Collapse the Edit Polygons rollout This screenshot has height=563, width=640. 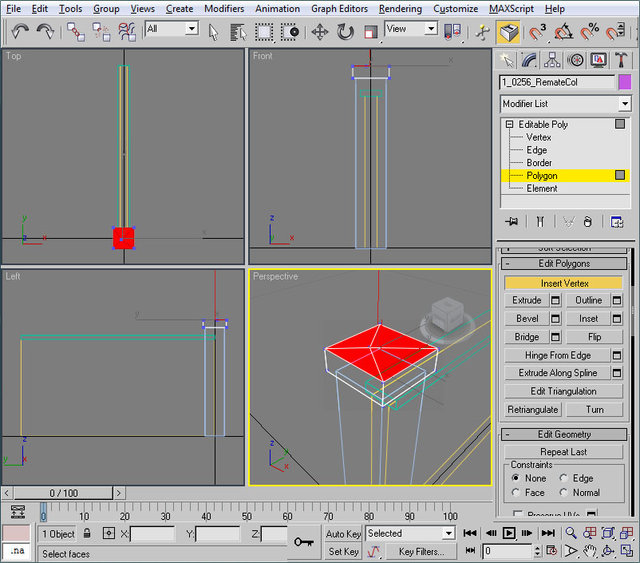(565, 264)
